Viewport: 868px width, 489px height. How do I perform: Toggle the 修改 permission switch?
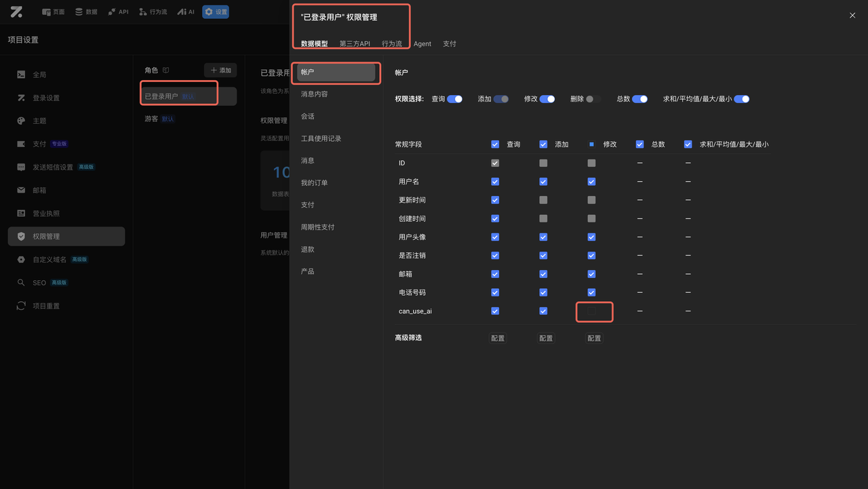pyautogui.click(x=547, y=99)
